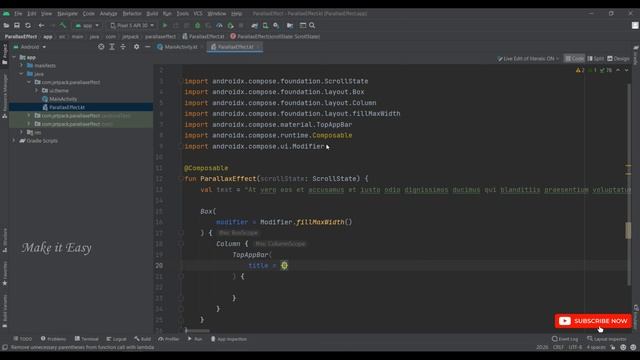Screen dimensions: 640x360
Task: Click the Back navigation arrow
Action: coord(41,25)
